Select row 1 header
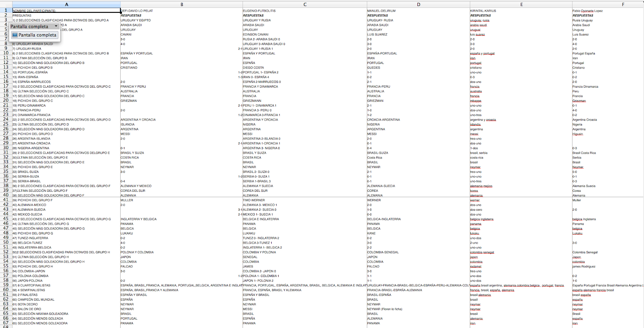 click(x=6, y=10)
